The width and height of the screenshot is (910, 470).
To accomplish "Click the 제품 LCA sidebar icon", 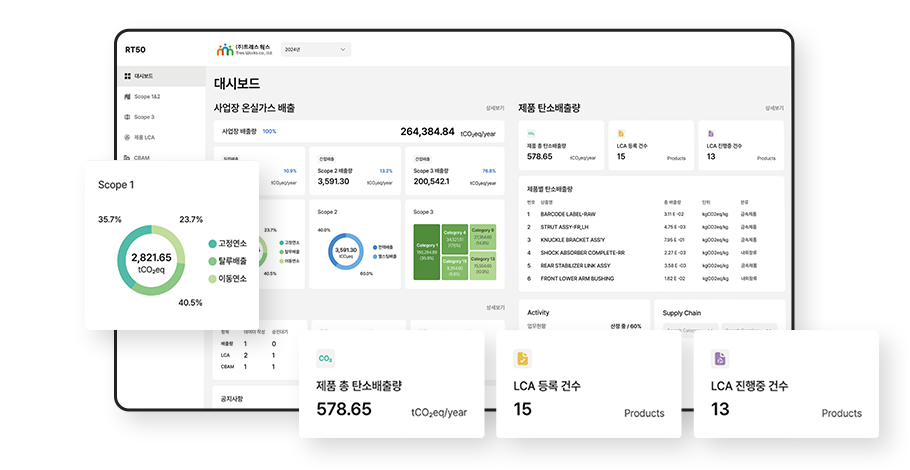I will [x=128, y=138].
